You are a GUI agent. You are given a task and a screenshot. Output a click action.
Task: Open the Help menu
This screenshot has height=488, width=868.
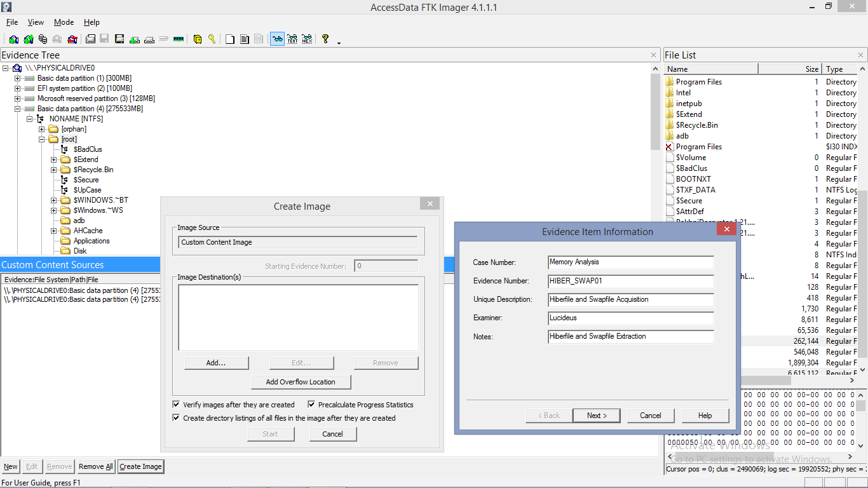pyautogui.click(x=92, y=22)
